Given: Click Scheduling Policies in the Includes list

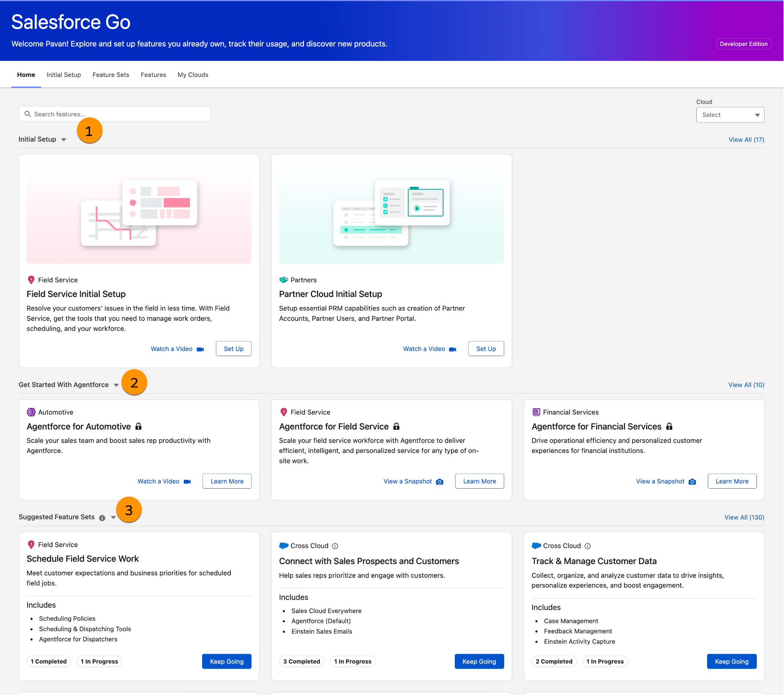Looking at the screenshot, I should click(67, 619).
